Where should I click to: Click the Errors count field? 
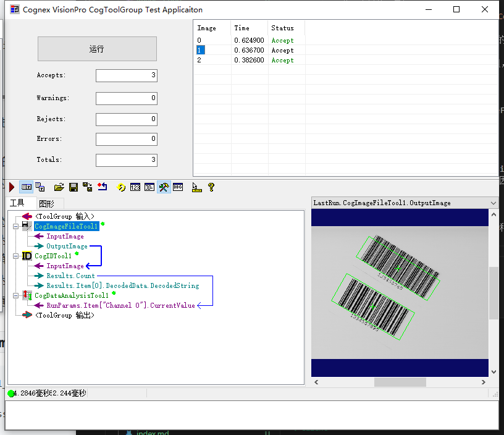click(127, 139)
